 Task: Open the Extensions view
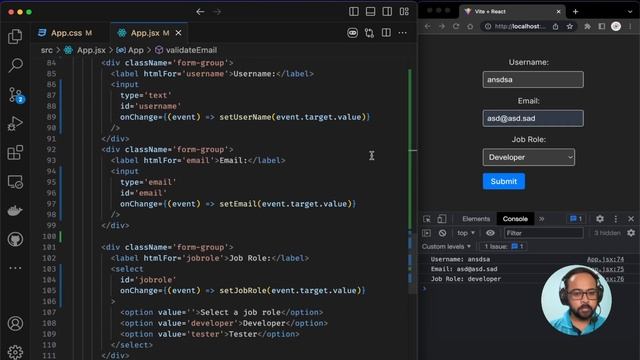(x=15, y=153)
